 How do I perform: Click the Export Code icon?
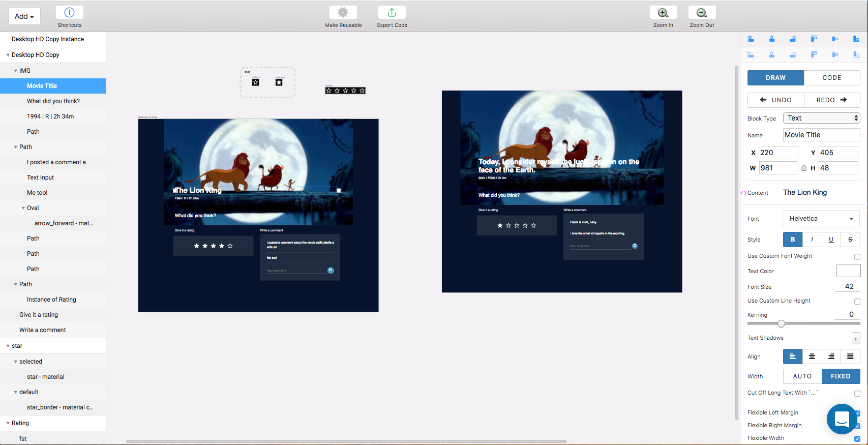[x=392, y=12]
